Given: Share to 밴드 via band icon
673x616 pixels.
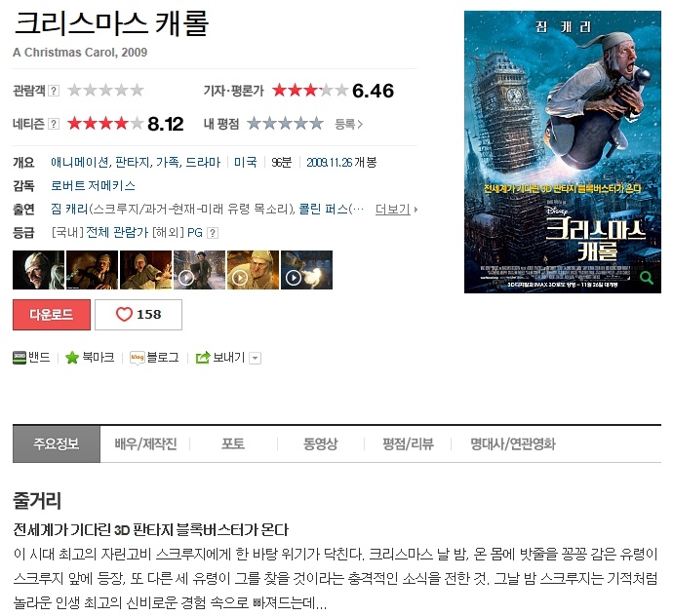Looking at the screenshot, I should click(20, 358).
